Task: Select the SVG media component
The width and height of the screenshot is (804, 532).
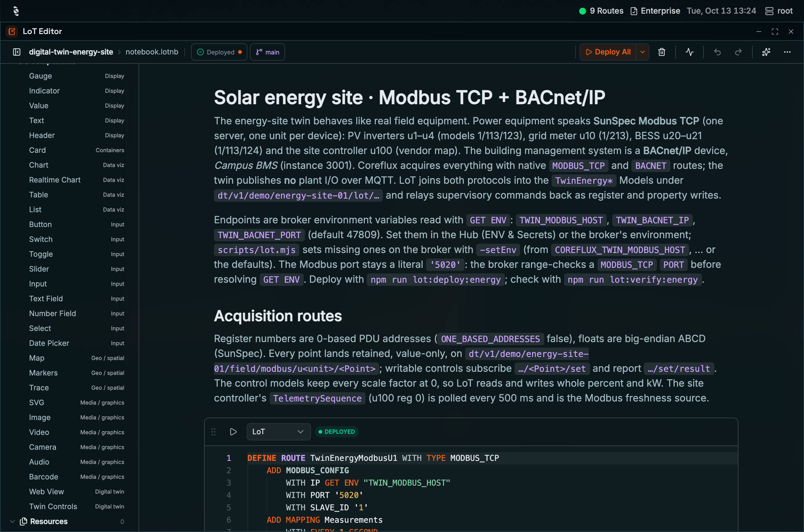Action: pos(76,402)
